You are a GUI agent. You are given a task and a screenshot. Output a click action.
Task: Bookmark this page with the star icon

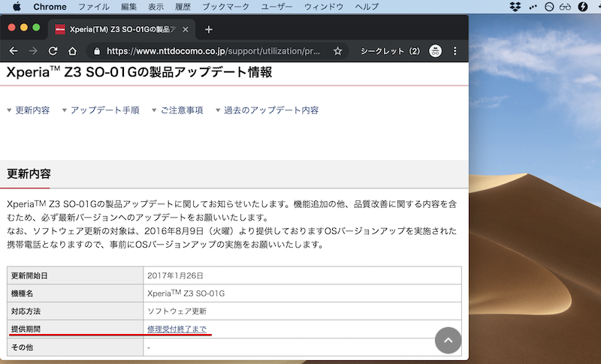pos(338,52)
